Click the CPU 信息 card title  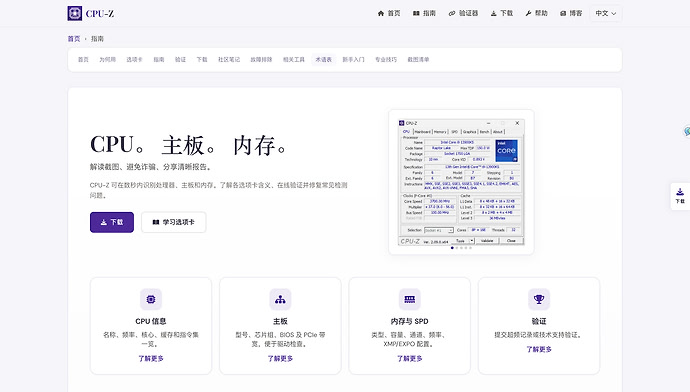[x=151, y=321]
